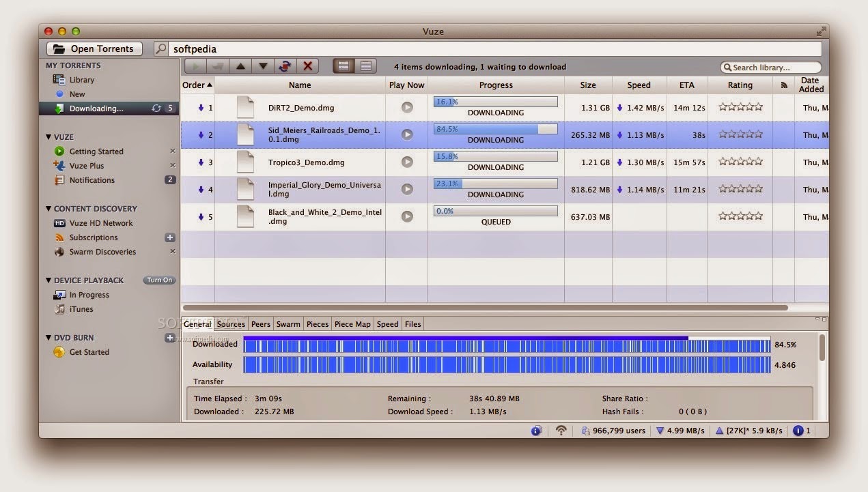
Task: Click Turn On for Device Playback
Action: coord(159,280)
